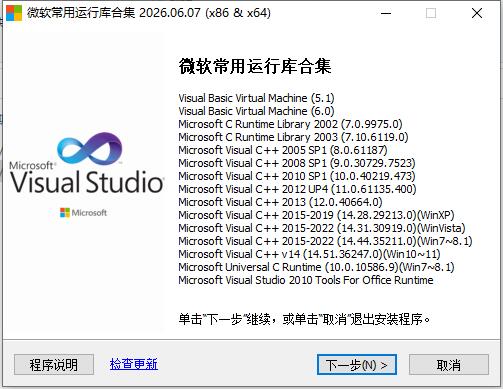503x389 pixels.
Task: Click Microsoft C Runtime Library 2003 entry
Action: (293, 137)
